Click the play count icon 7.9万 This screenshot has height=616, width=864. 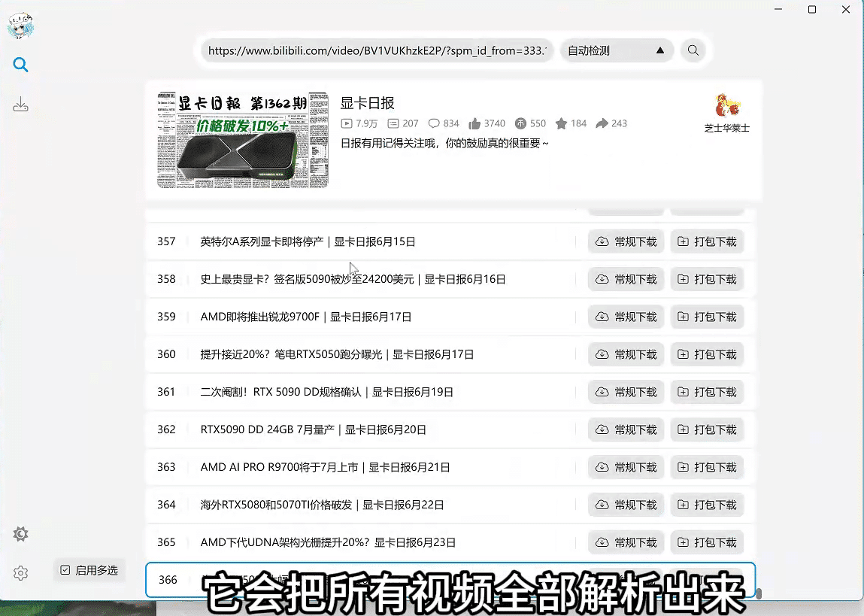346,123
